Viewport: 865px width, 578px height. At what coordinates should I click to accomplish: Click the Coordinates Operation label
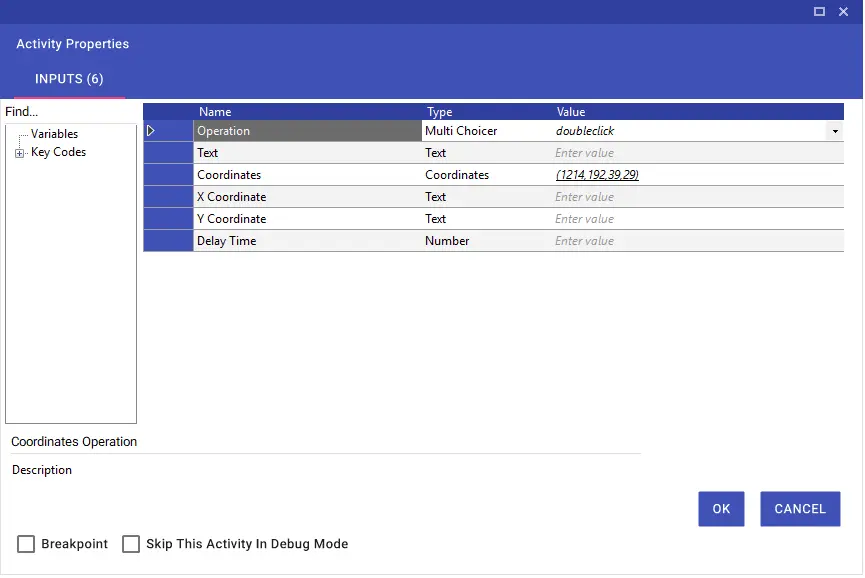coord(74,442)
